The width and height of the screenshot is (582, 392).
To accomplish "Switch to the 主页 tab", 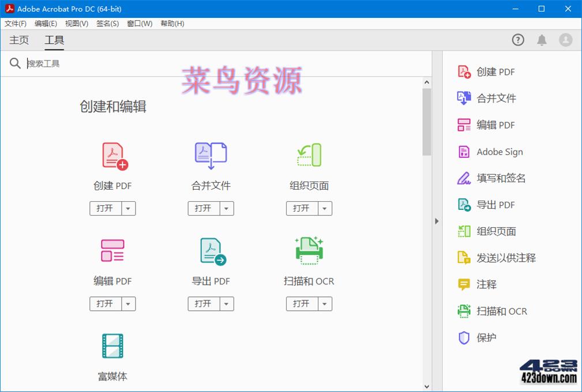I will coord(18,40).
